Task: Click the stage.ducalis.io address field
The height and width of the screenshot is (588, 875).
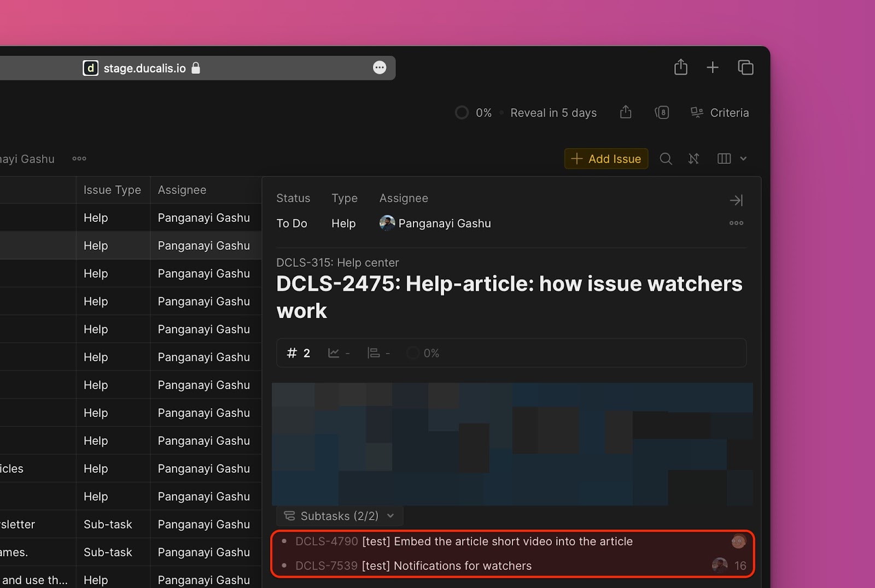Action: click(197, 68)
